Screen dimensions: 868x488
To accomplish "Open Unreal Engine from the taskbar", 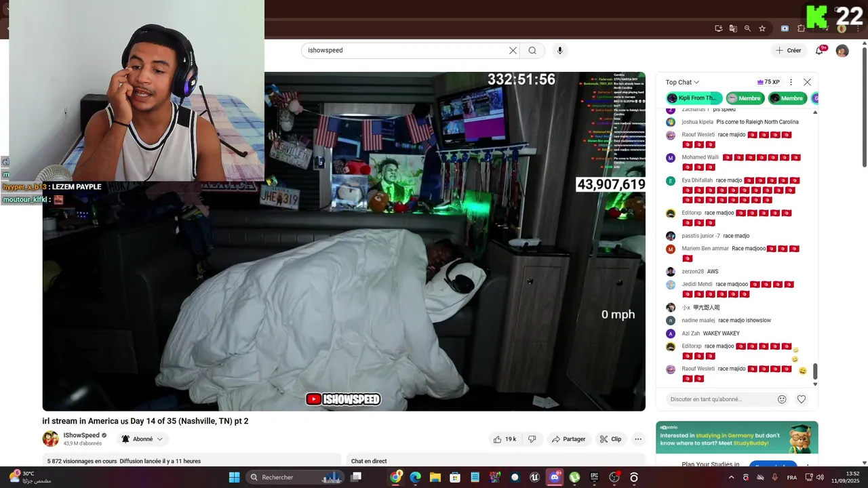I will [x=534, y=477].
